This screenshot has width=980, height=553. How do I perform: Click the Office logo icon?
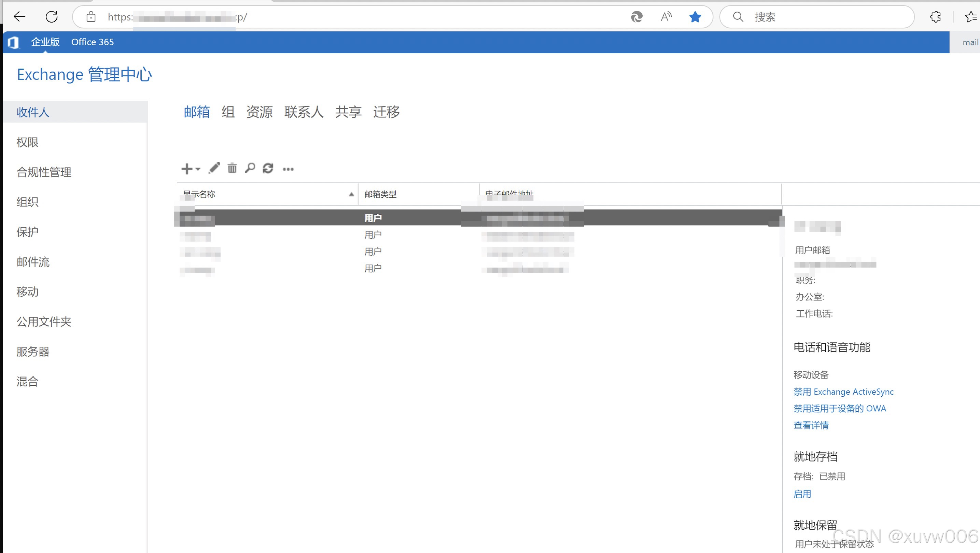pos(13,42)
